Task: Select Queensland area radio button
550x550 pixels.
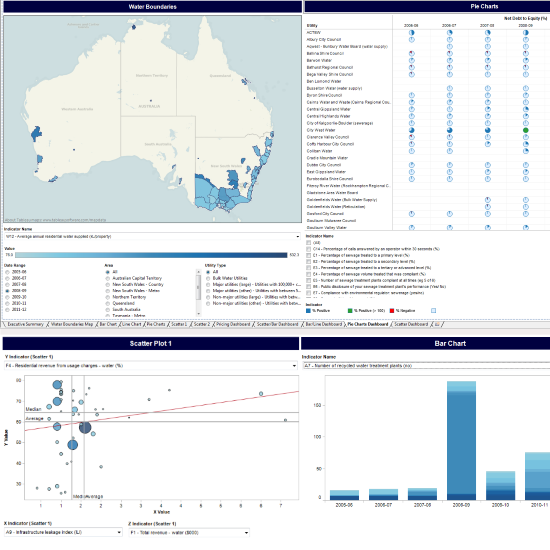Action: coord(108,303)
